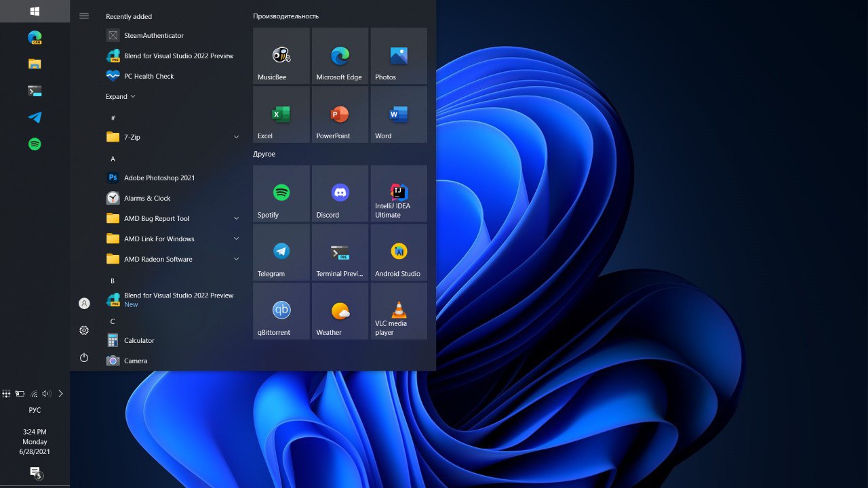868x488 pixels.
Task: Open the Spotify tile in Другое group
Action: 281,194
